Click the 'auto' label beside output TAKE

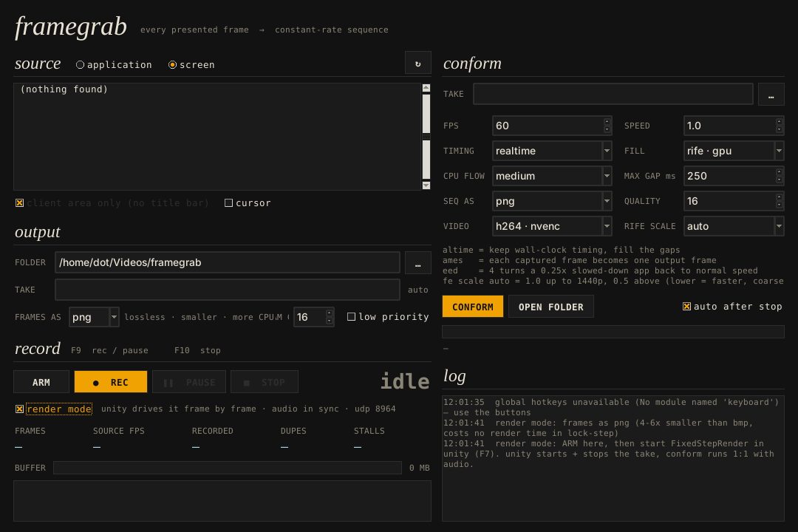417,290
